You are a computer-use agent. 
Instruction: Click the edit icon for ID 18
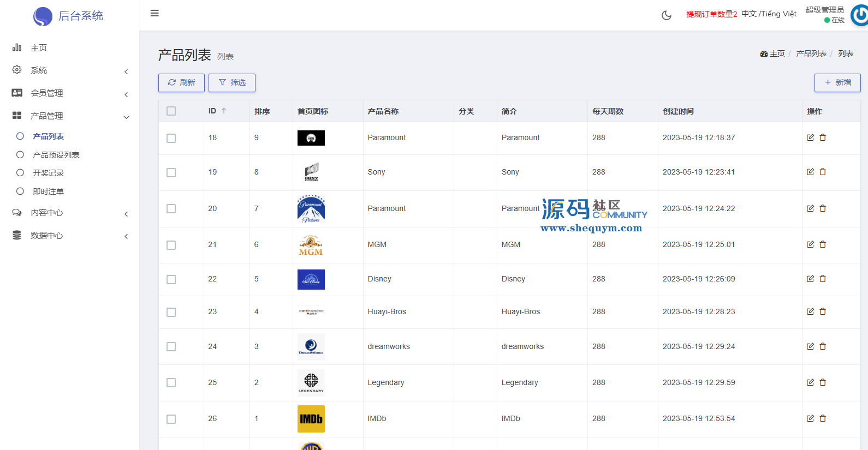click(x=810, y=137)
